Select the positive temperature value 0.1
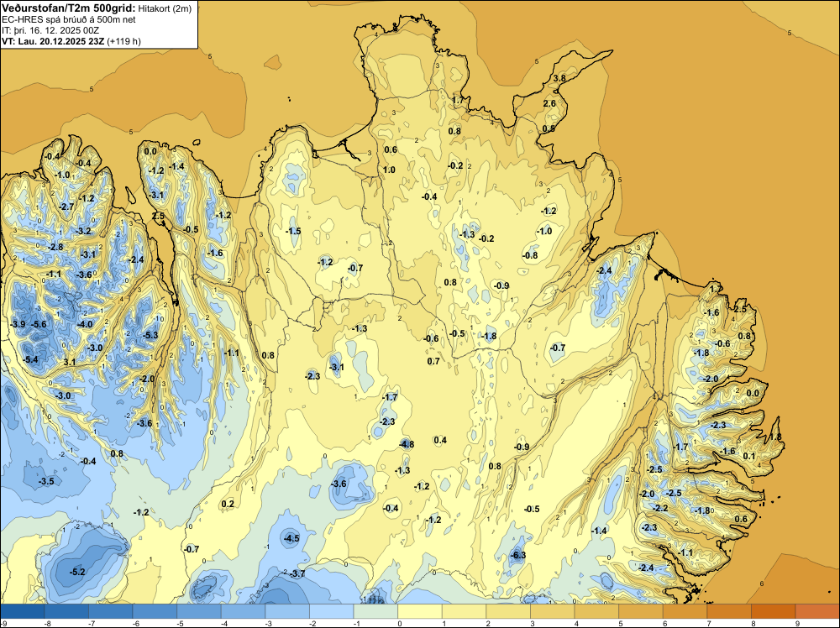This screenshot has width=840, height=628. click(x=749, y=456)
